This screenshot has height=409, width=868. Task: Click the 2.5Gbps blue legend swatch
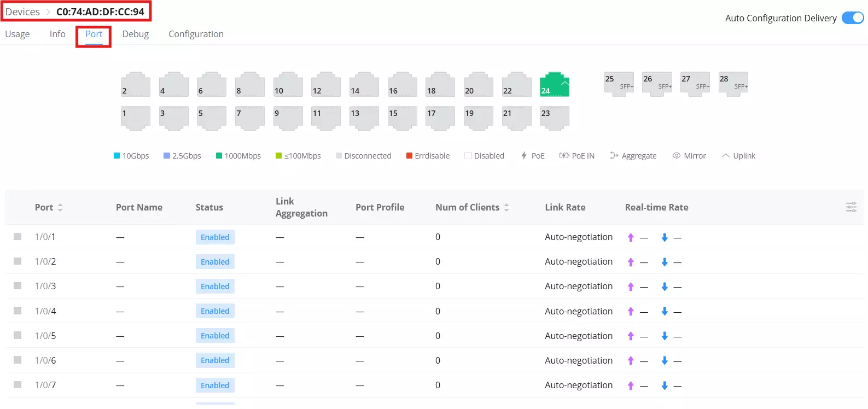coord(167,156)
